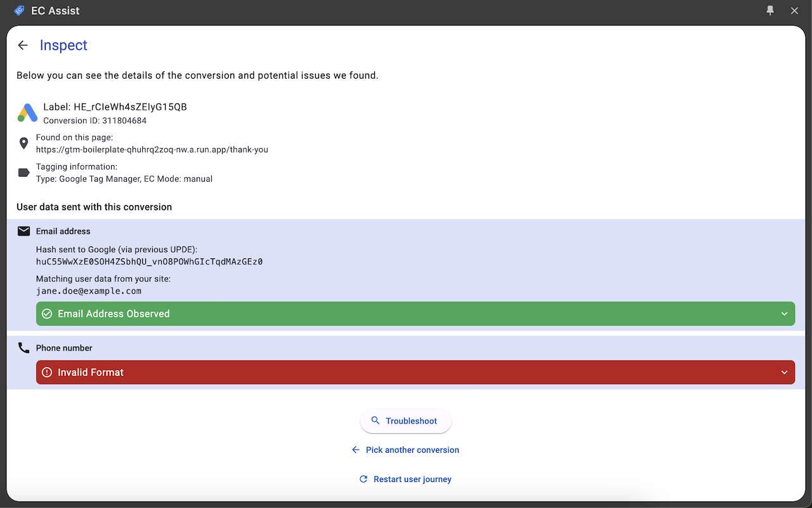Click the envelope icon beside Email address
Viewport: 812px width, 508px height.
tap(23, 231)
